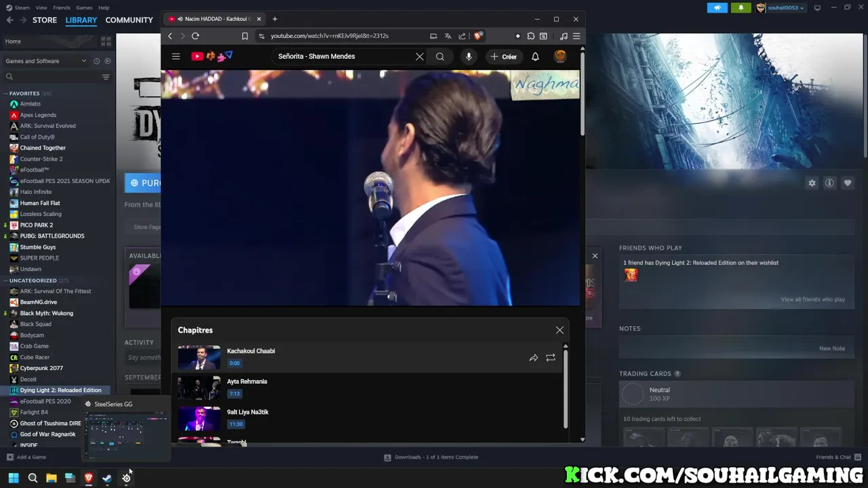Open Steam announcements megaphone button

pyautogui.click(x=717, y=7)
